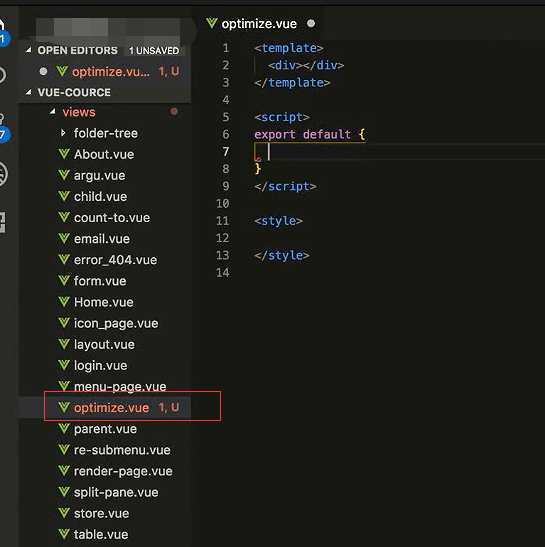The width and height of the screenshot is (545, 547).
Task: Collapse the views folder
Action: click(52, 112)
